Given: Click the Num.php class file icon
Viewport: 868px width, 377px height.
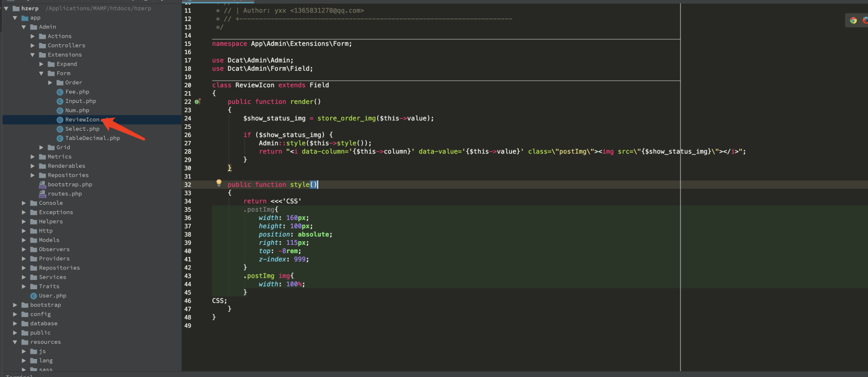Looking at the screenshot, I should coord(60,111).
